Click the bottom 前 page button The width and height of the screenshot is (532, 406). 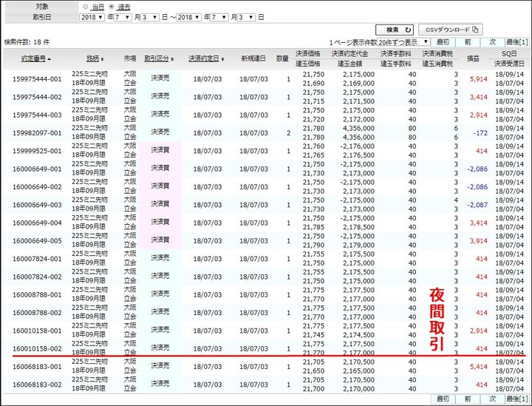(x=468, y=399)
